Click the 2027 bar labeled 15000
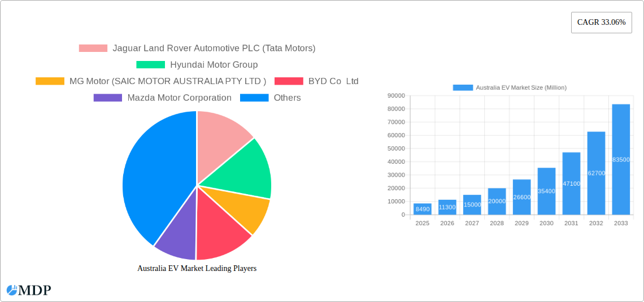This screenshot has width=644, height=302. (x=472, y=205)
